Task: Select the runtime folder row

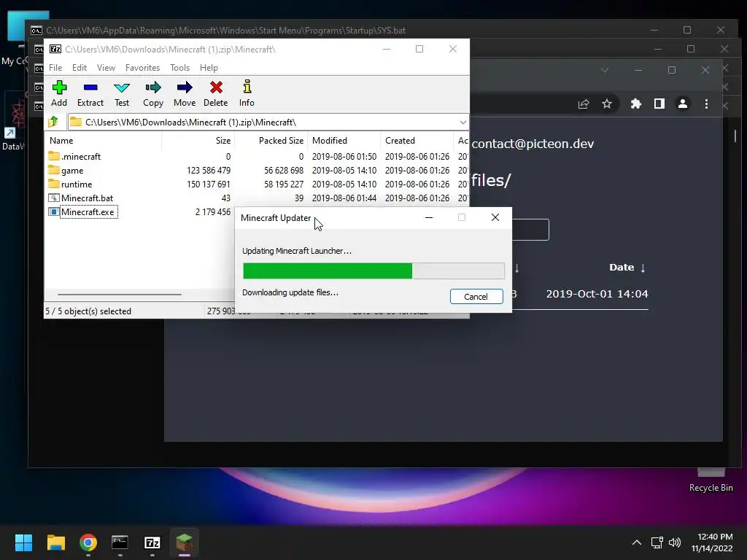Action: coord(256,184)
